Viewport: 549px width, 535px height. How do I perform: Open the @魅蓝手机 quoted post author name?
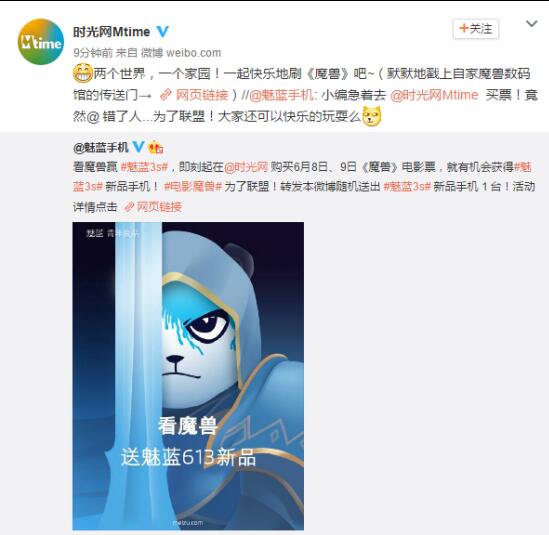coord(101,147)
